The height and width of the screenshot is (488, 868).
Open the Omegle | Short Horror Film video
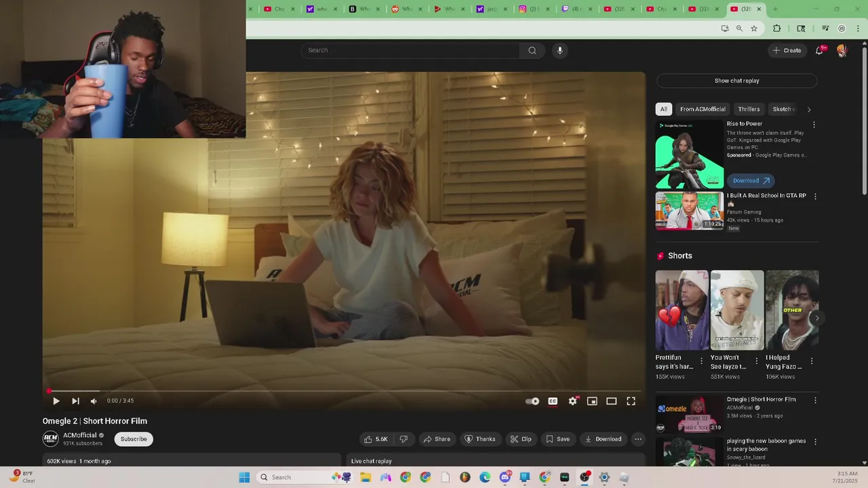[690, 414]
